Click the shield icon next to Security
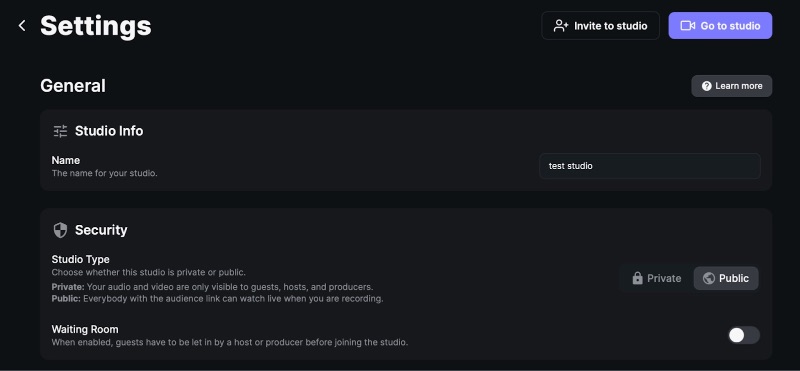Screen dimensions: 800x371 coord(60,230)
